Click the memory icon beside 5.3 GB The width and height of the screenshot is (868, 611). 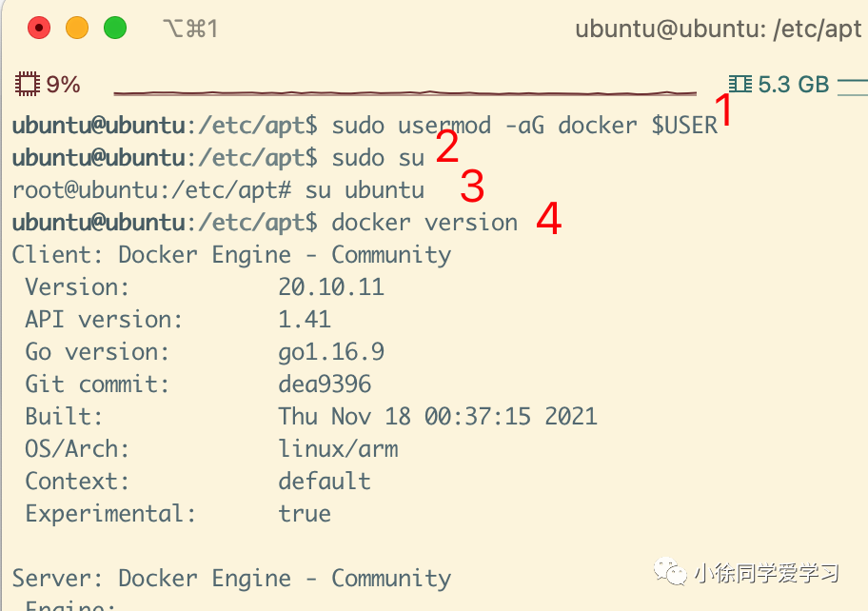739,85
